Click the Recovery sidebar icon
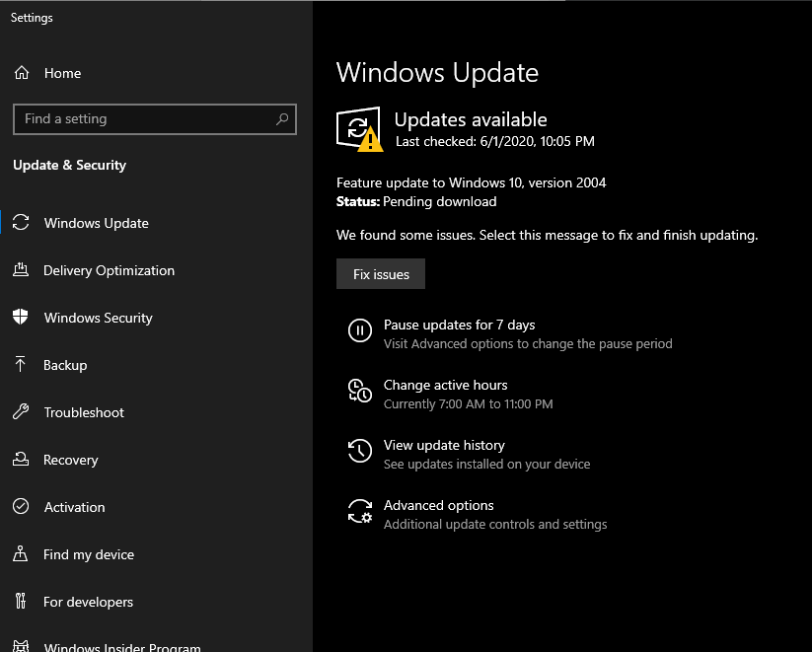This screenshot has width=812, height=652. pos(21,460)
